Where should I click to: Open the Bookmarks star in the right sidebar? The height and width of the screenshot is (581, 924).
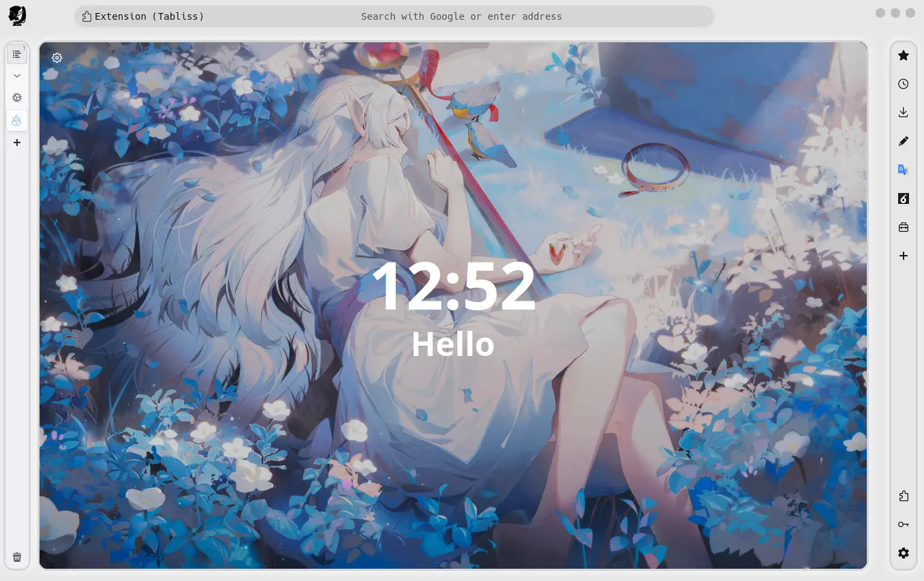click(903, 55)
